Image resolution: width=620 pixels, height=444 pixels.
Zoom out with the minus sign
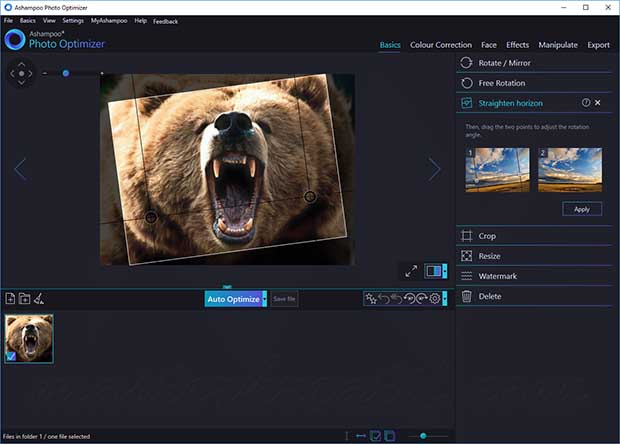(45, 73)
